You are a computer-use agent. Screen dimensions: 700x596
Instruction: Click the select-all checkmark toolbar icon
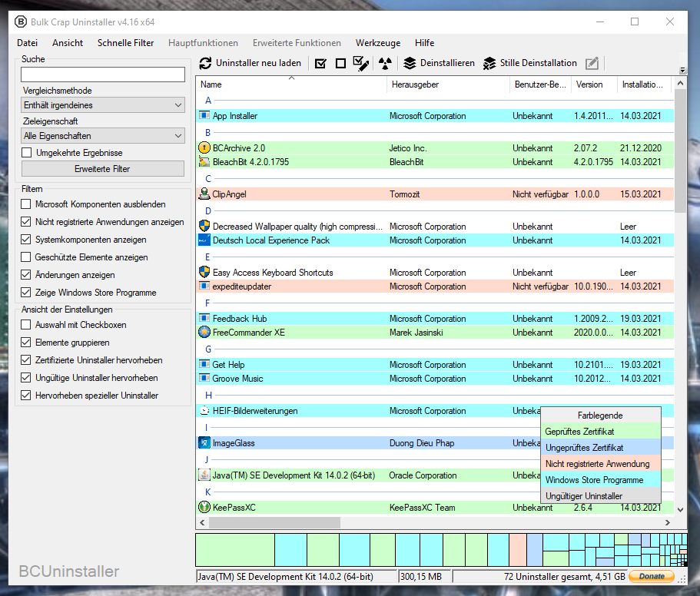pos(320,63)
